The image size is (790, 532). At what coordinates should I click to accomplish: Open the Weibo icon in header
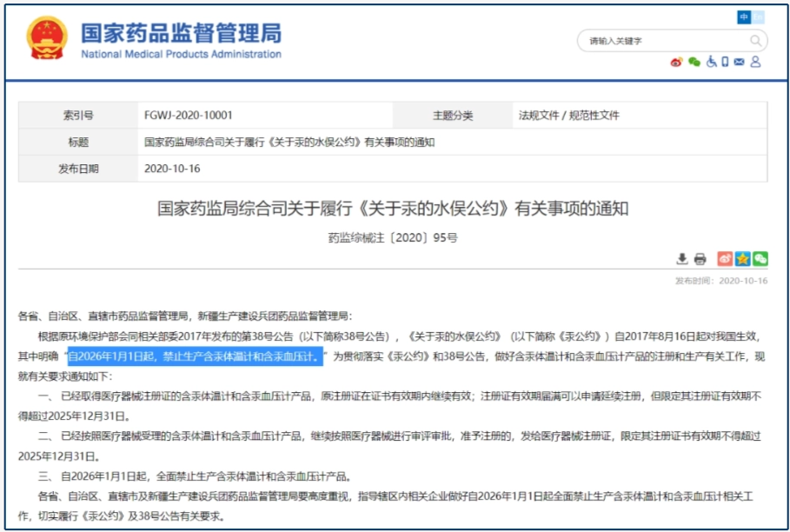(x=676, y=62)
